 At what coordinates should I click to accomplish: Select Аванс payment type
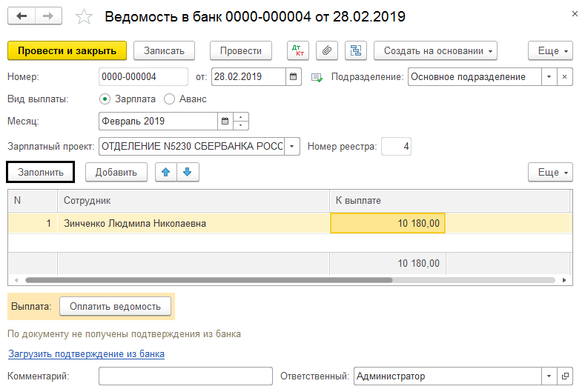[169, 99]
